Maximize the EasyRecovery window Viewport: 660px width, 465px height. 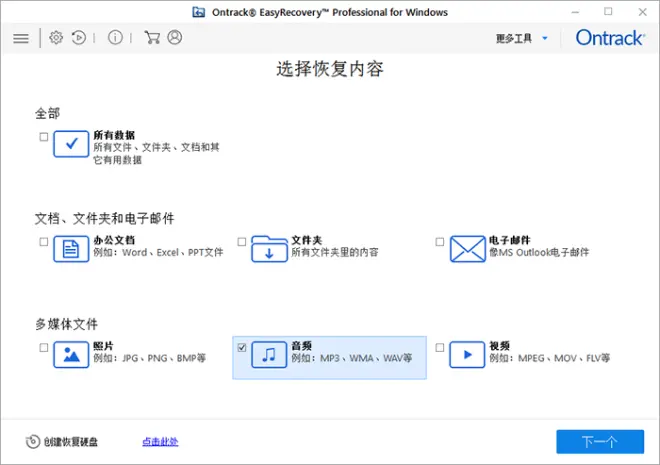point(608,12)
